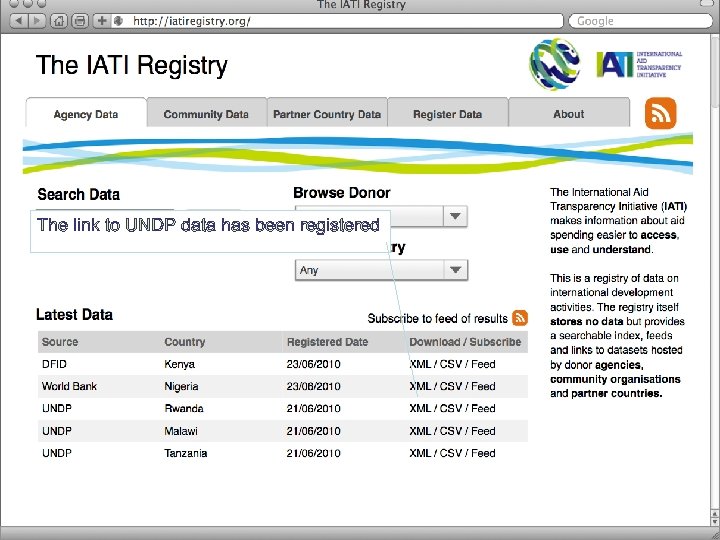
Task: Click Feed link in UNDP Rwanda row
Action: 483,408
